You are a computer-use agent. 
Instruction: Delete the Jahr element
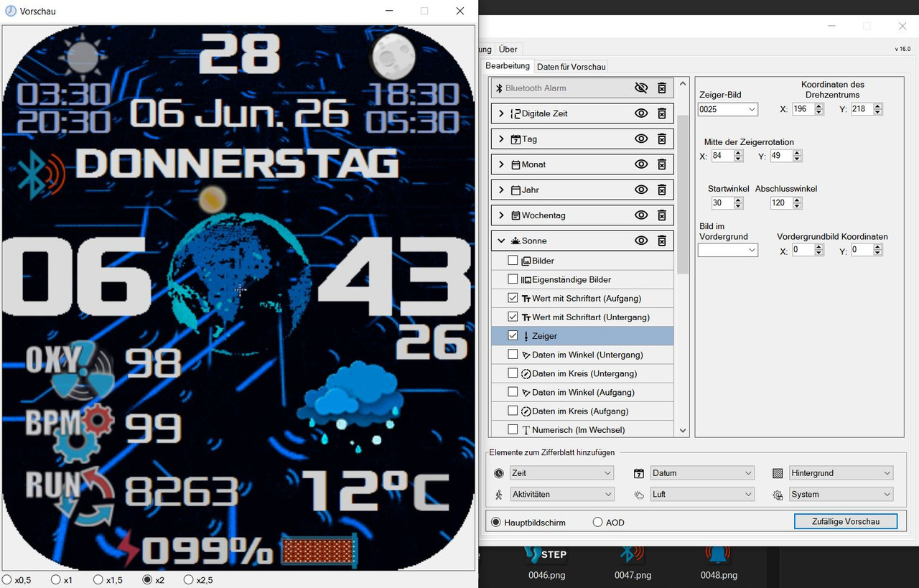(662, 190)
